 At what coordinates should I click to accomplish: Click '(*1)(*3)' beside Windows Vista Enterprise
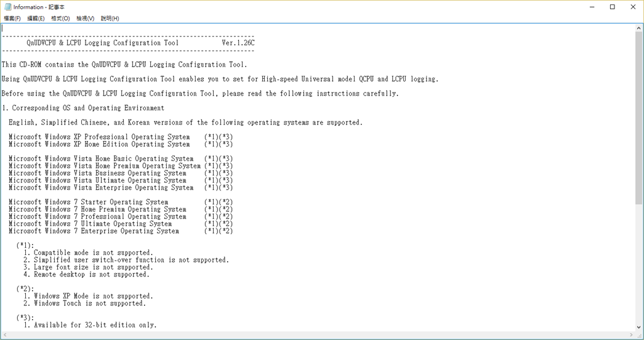point(218,188)
